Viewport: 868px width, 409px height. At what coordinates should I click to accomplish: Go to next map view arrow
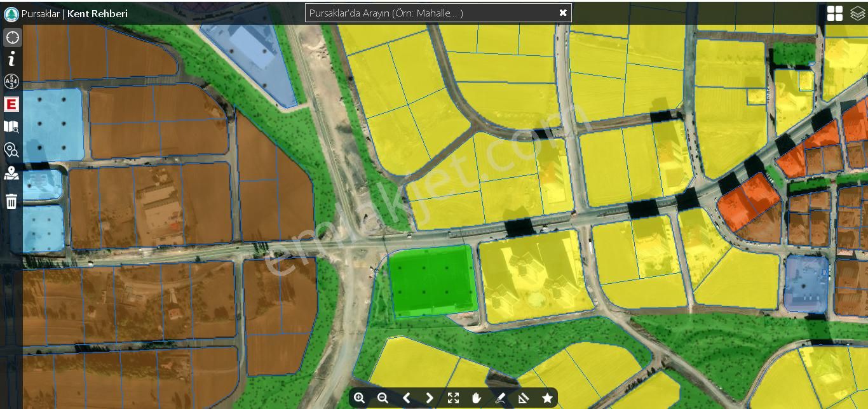pos(430,398)
